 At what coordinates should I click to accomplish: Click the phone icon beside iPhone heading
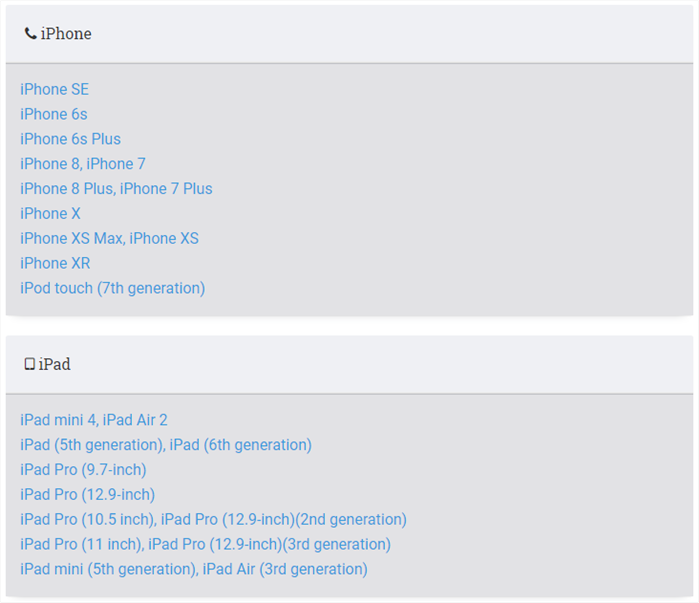point(30,33)
